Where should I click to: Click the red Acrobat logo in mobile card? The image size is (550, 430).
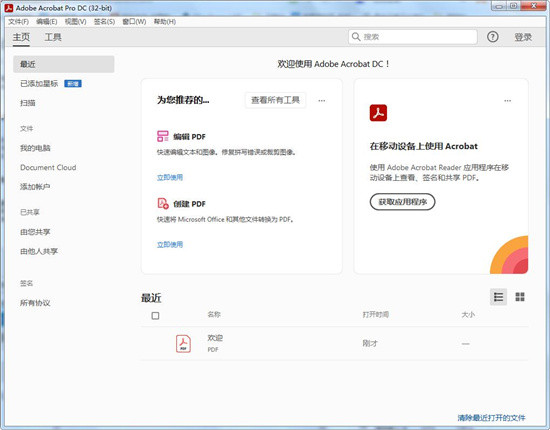click(x=378, y=113)
